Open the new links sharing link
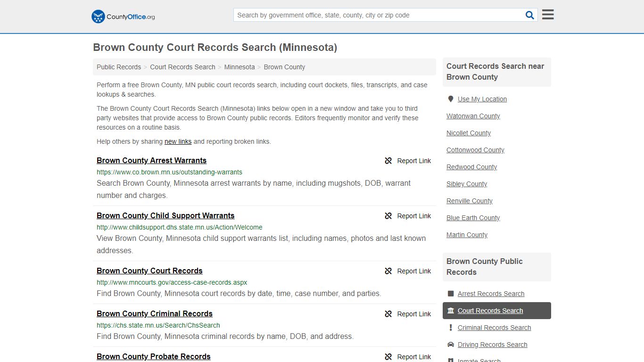The image size is (644, 362). 178,141
